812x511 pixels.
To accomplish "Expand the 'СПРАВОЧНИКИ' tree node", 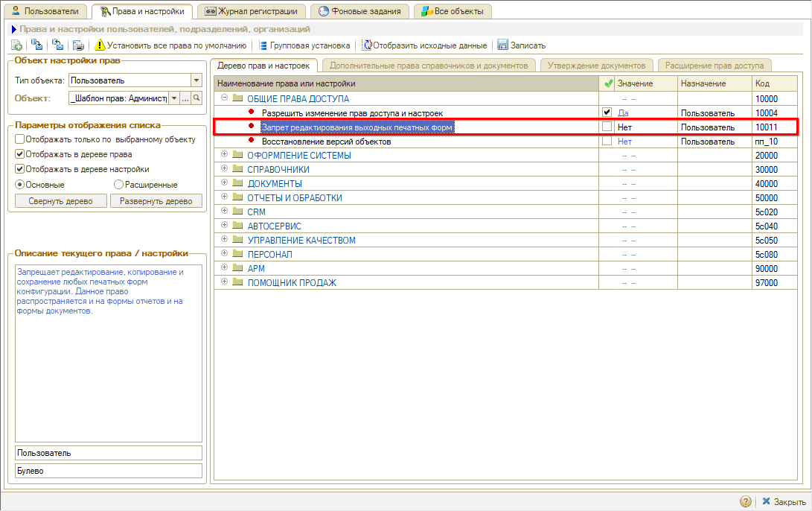I will 224,169.
